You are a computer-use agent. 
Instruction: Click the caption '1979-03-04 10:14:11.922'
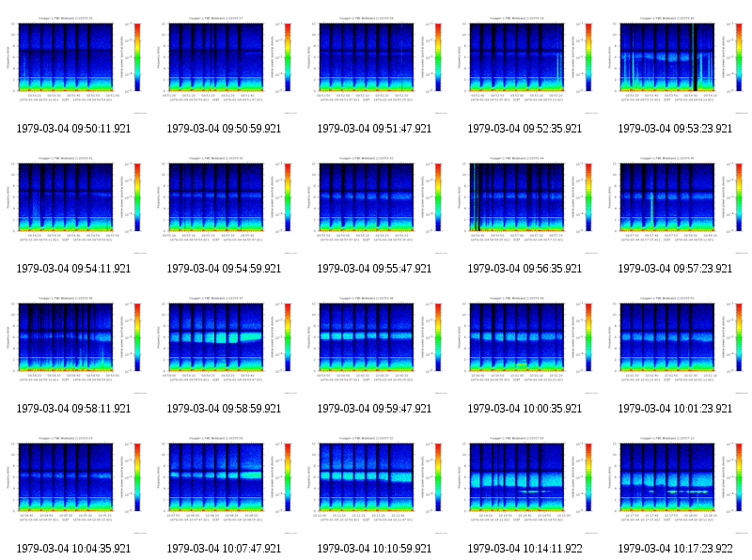(x=525, y=549)
